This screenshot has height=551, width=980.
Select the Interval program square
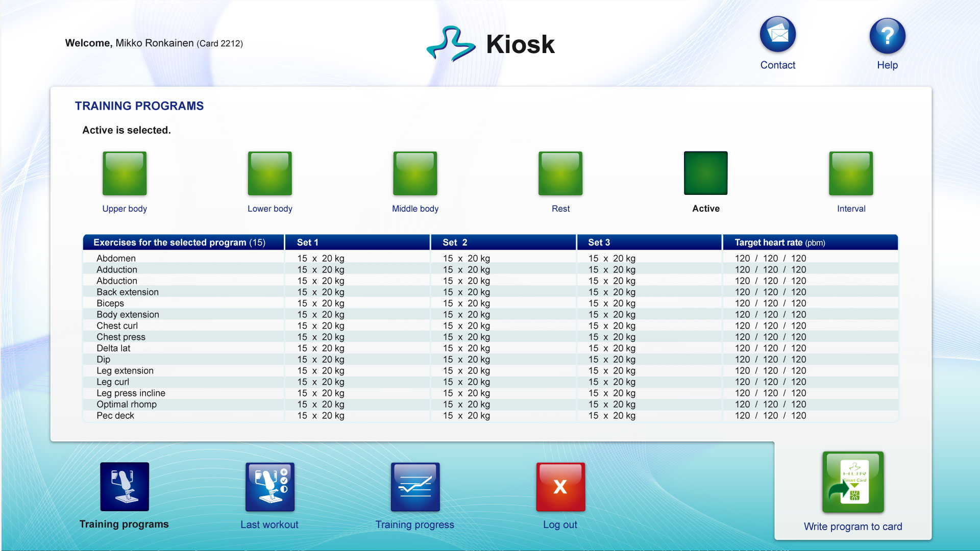pyautogui.click(x=851, y=173)
